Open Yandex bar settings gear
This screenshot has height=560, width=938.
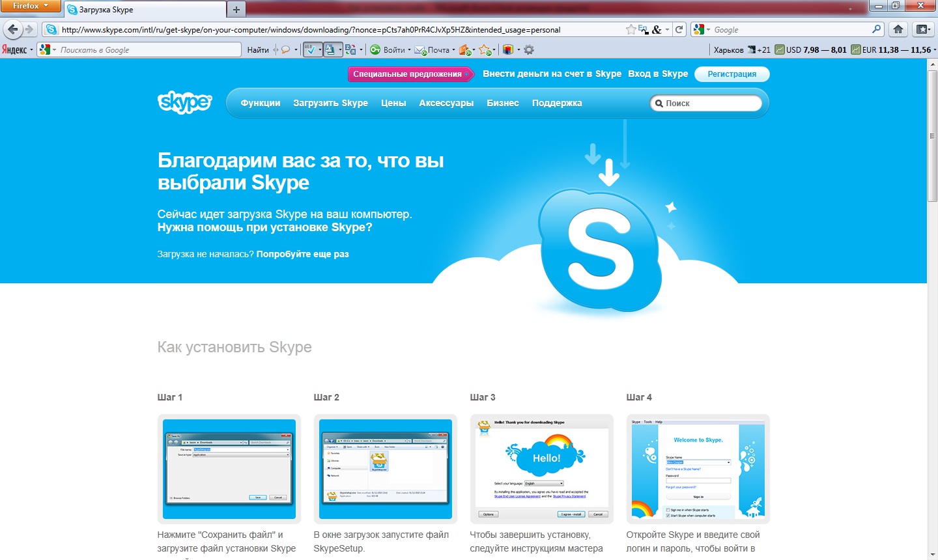click(529, 50)
